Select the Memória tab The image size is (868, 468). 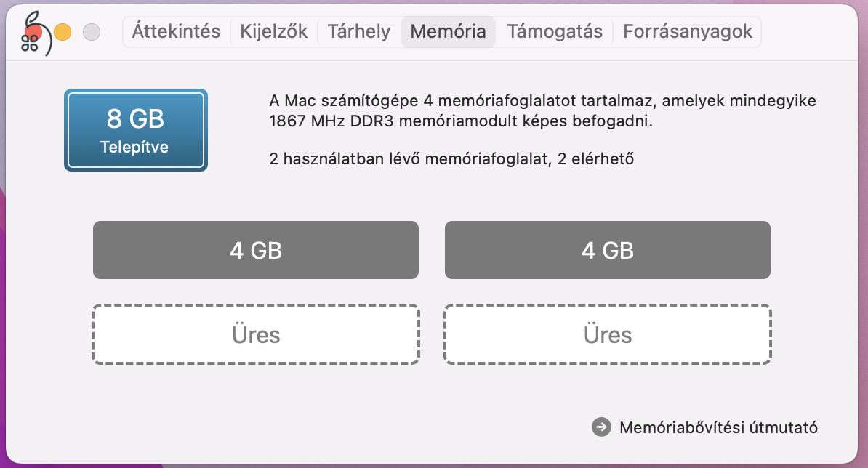[x=448, y=31]
